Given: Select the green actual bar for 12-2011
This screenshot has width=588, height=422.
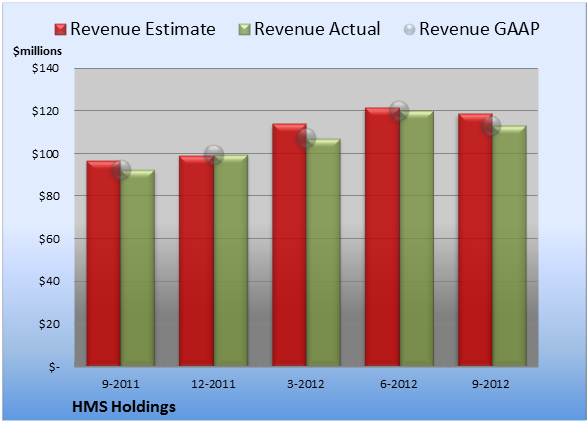Looking at the screenshot, I should 231,260.
